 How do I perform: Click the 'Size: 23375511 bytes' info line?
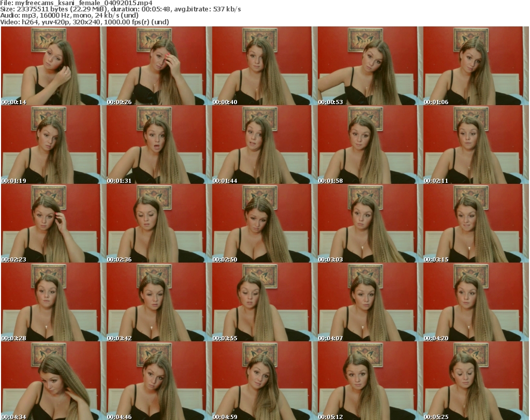[120, 9]
